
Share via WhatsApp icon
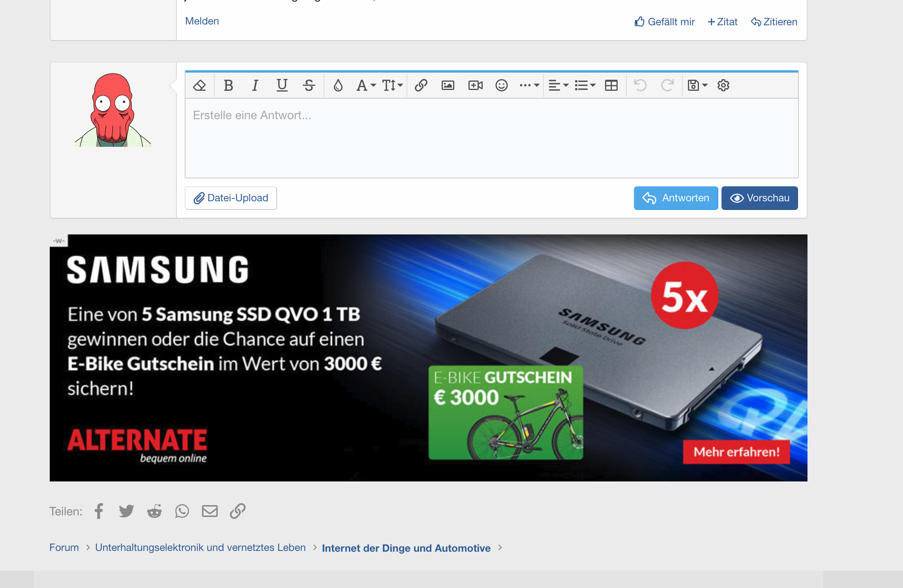click(x=182, y=511)
